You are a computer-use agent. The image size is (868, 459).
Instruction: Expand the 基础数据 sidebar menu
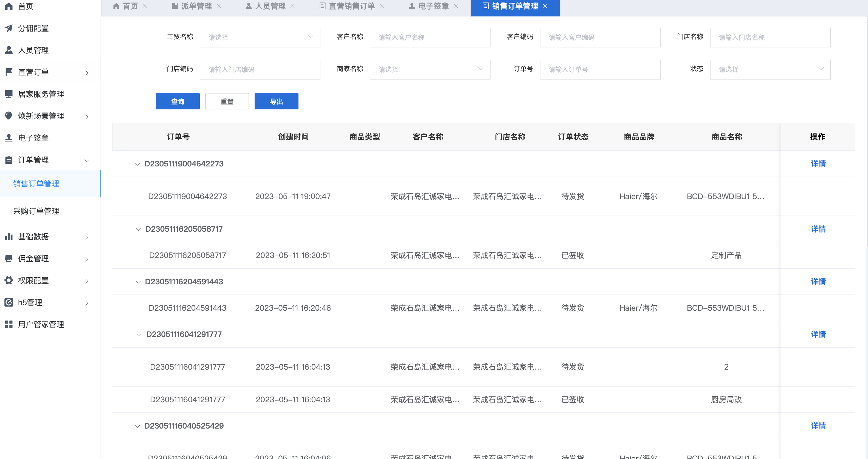click(87, 237)
